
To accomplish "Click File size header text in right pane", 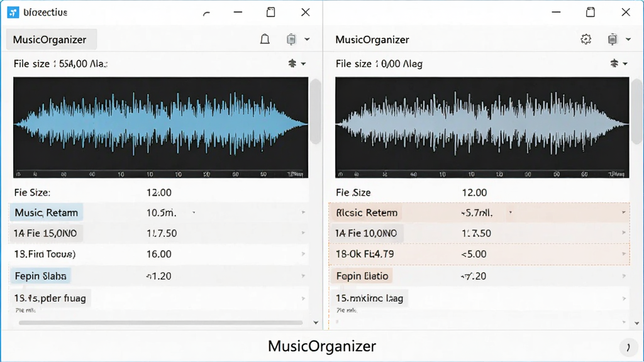I will click(379, 63).
